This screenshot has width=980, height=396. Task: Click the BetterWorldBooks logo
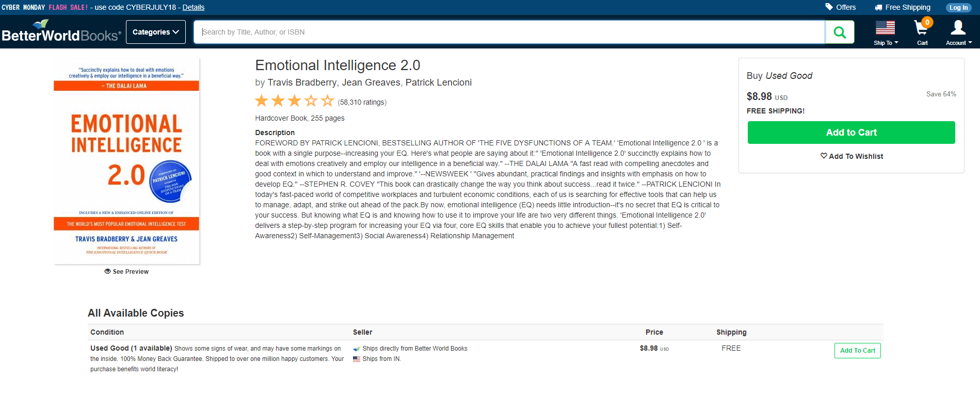pyautogui.click(x=61, y=31)
